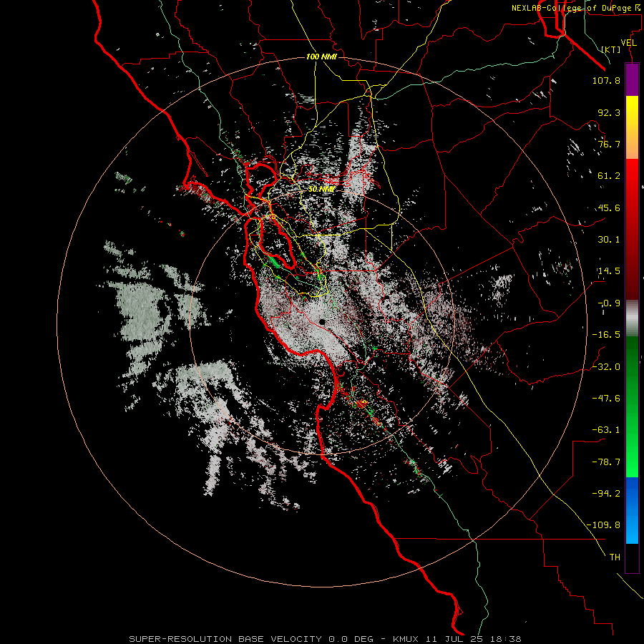Select the -78.7 velocity scale value
The image size is (644, 644).
coord(606,462)
